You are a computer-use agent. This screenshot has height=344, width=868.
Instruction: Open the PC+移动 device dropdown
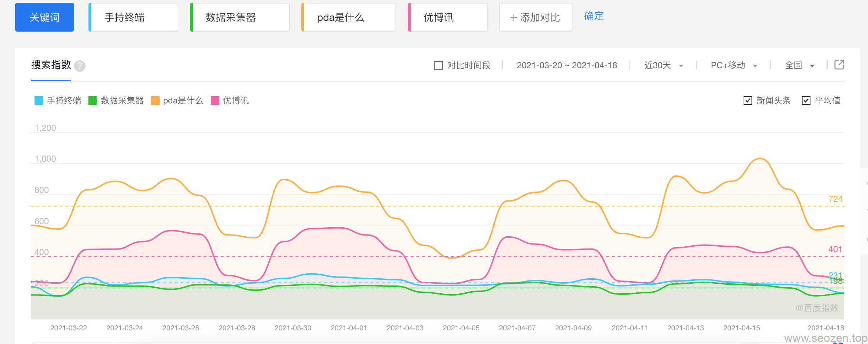734,65
